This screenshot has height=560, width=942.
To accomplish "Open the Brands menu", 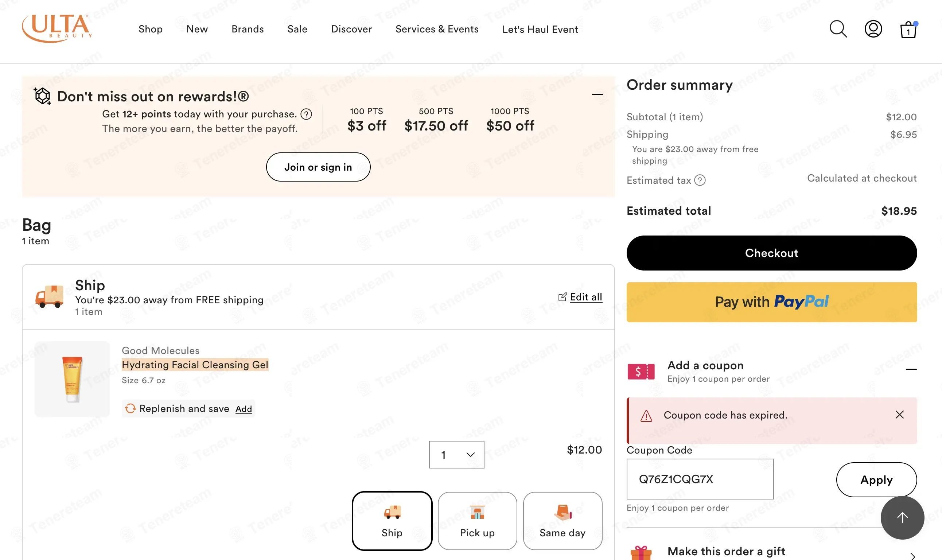I will [248, 29].
